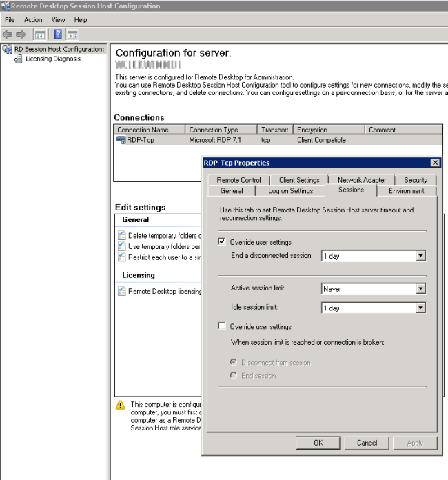Click icon beside Use temporary folders setting
This screenshot has width=448, height=480.
point(122,246)
